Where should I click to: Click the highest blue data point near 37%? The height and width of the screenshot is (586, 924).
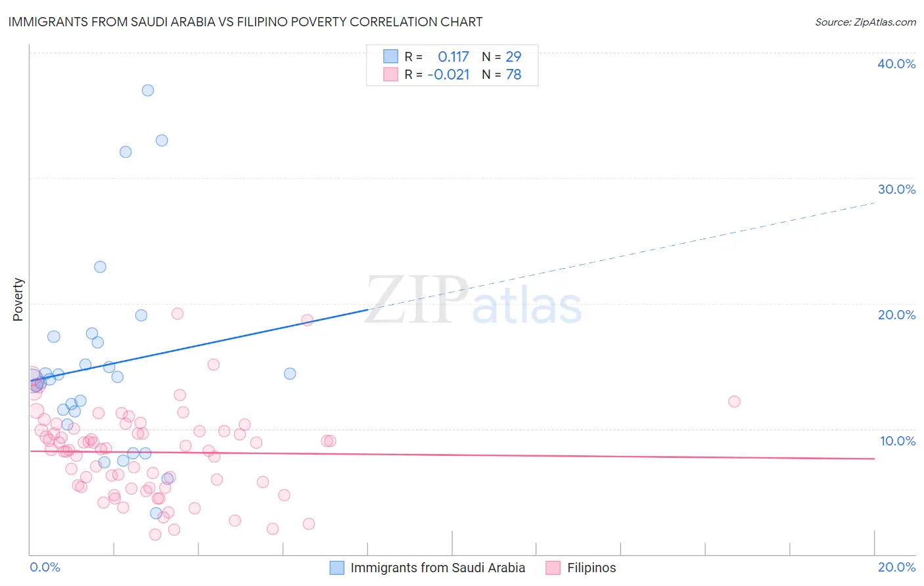148,90
